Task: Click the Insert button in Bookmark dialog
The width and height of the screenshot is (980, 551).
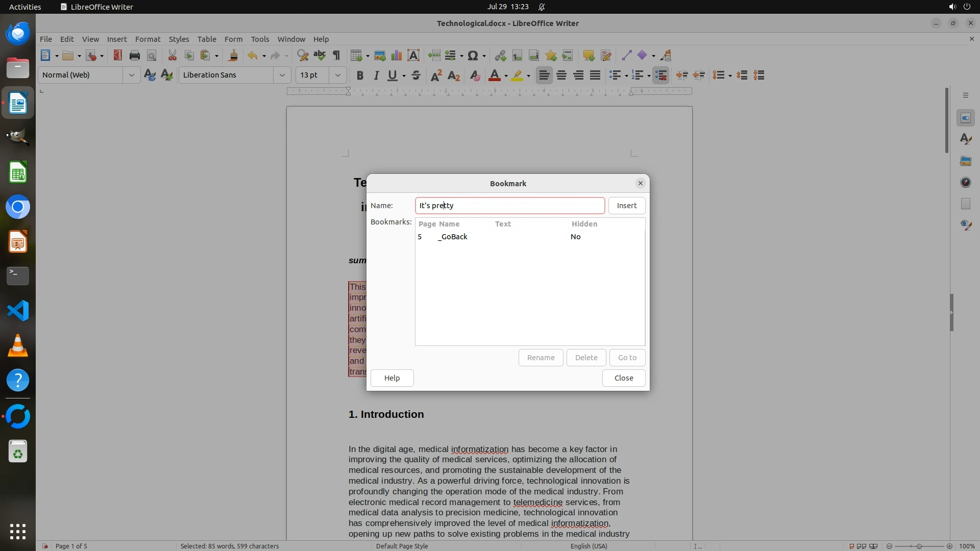Action: point(626,206)
